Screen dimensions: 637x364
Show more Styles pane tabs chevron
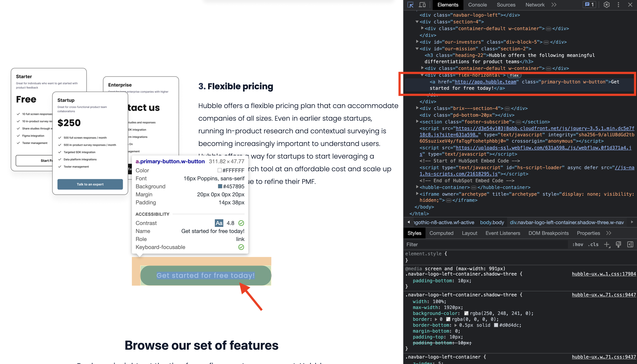pyautogui.click(x=609, y=233)
